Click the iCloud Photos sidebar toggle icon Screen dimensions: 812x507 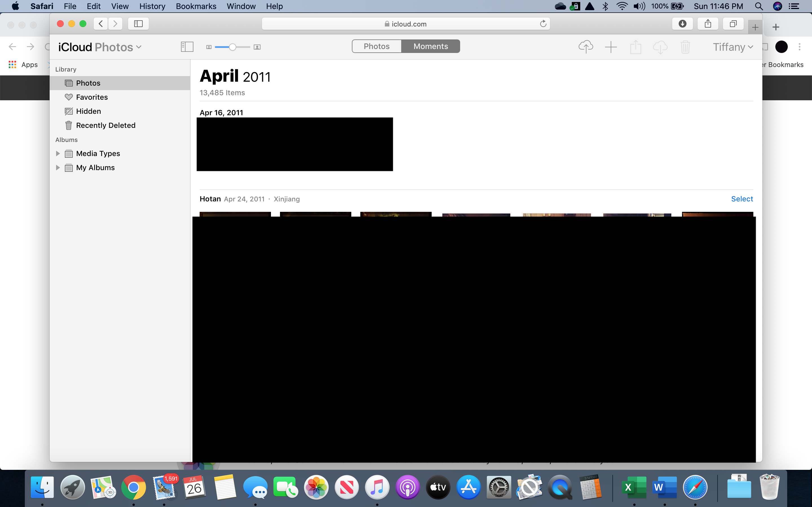point(187,47)
